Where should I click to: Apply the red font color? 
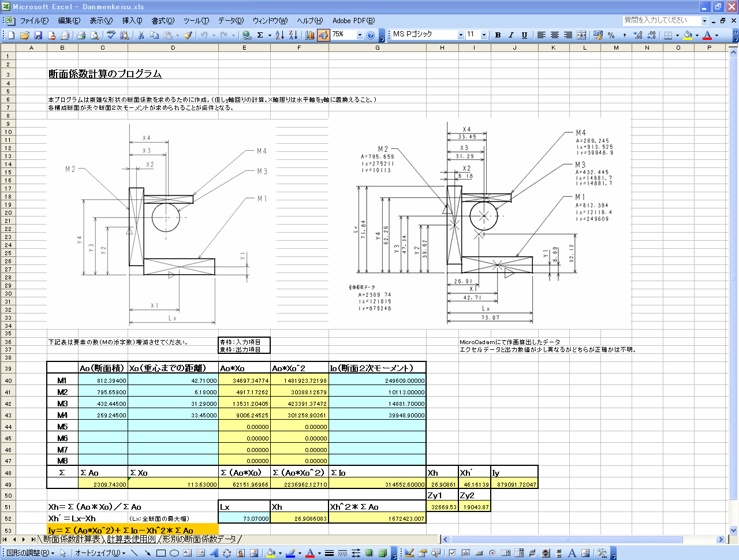pos(707,35)
